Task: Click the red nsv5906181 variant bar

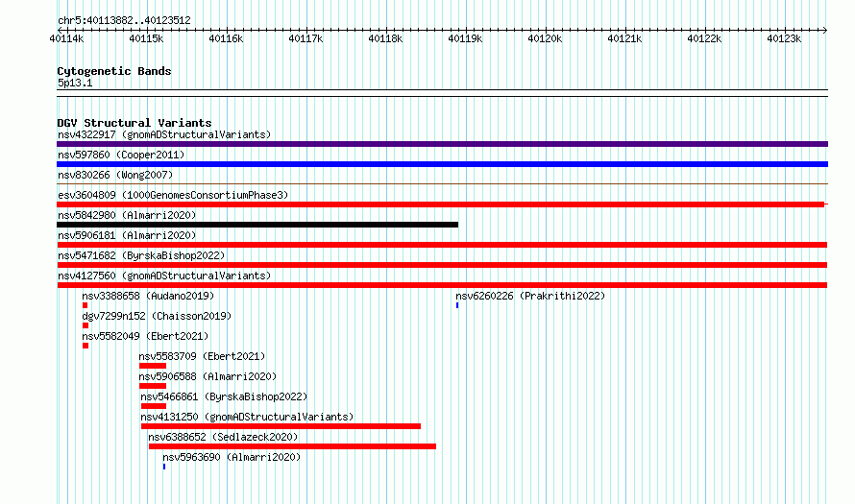Action: (442, 245)
